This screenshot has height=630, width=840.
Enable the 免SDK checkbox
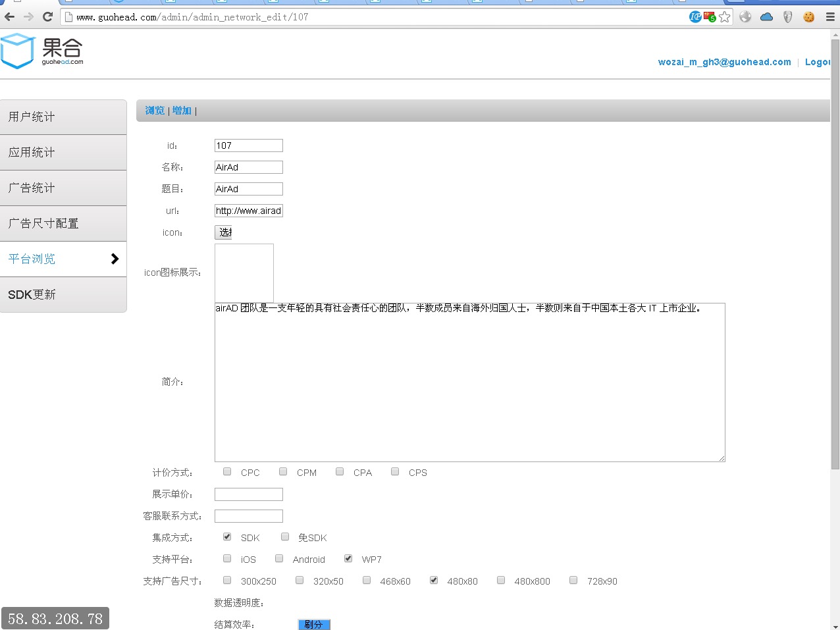285,537
